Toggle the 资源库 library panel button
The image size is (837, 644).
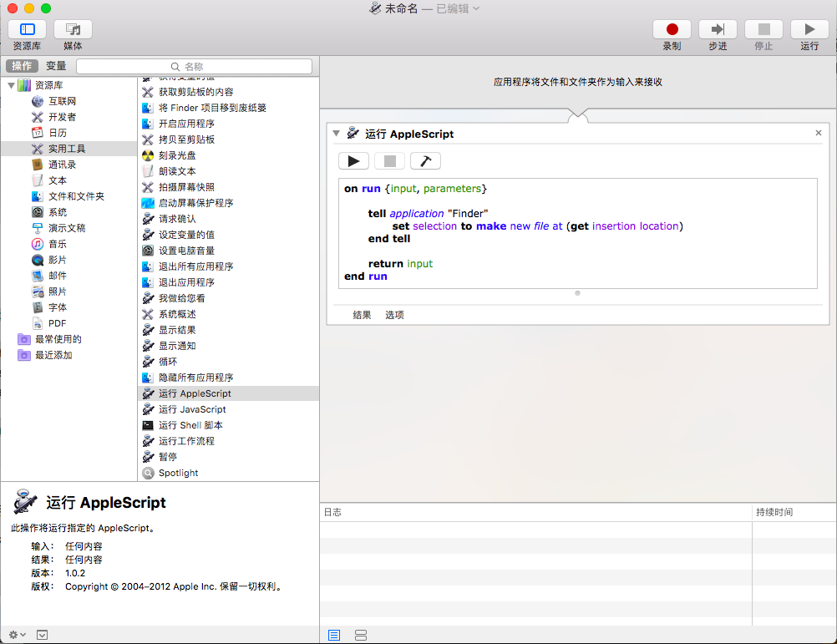pos(28,29)
